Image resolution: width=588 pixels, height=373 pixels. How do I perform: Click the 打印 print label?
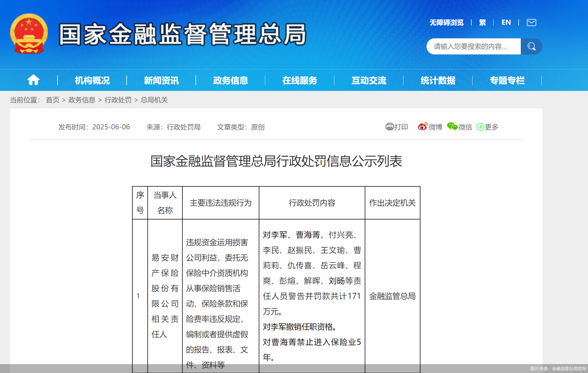coord(401,127)
